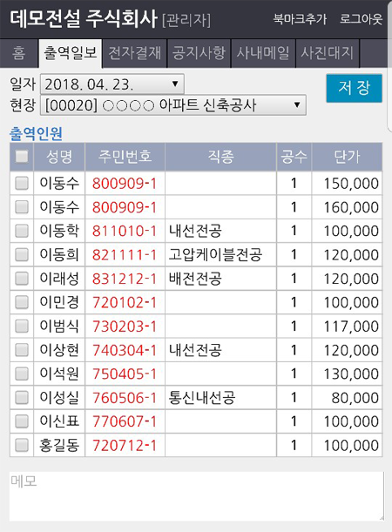Viewport: 392px width, 532px height.
Task: Click the 북마크추가 link
Action: click(x=300, y=19)
